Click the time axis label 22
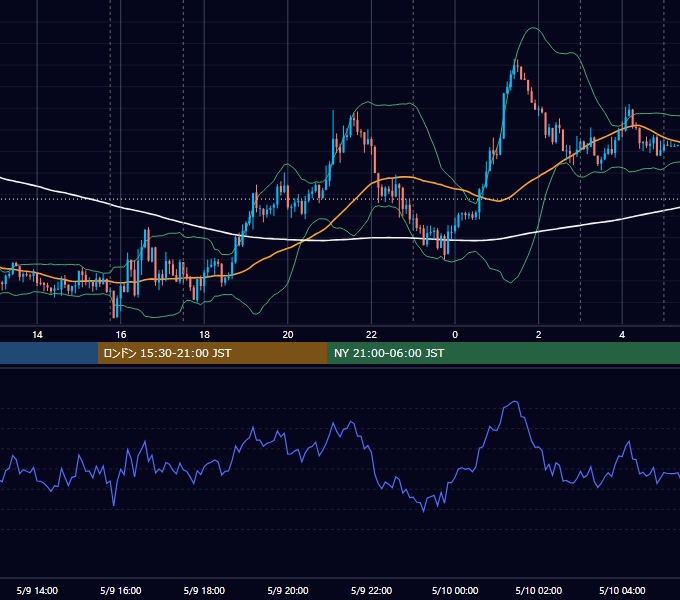 [x=371, y=335]
